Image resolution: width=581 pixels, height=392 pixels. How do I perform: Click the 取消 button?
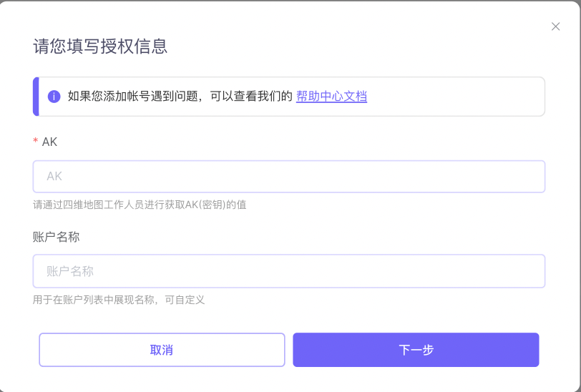tap(162, 350)
